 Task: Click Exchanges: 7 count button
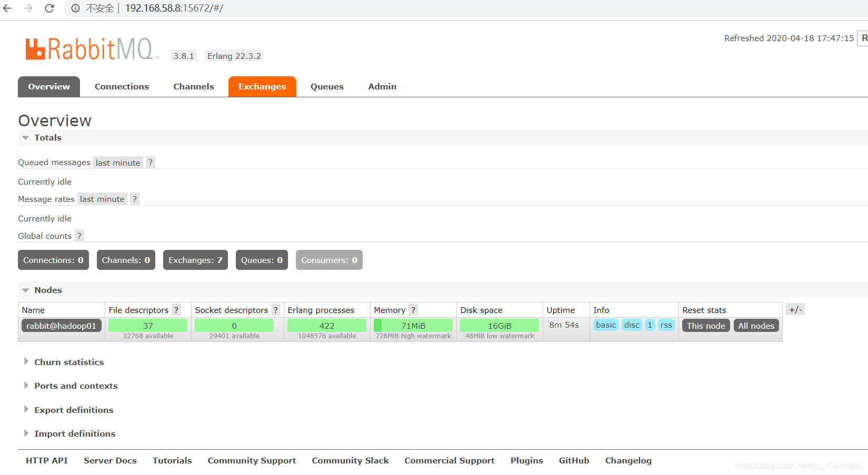click(195, 260)
